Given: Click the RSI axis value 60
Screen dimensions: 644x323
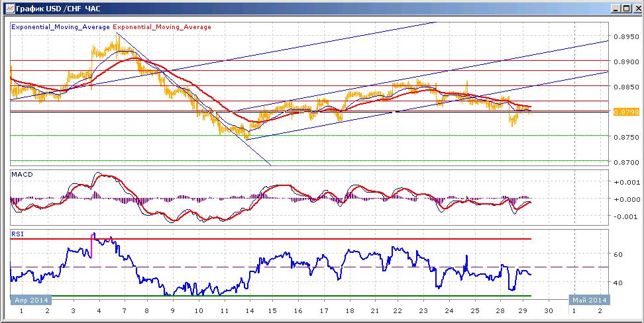Looking at the screenshot, I should point(617,254).
